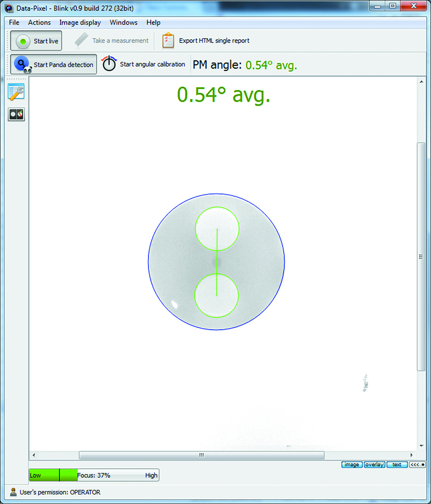Click Start Panda detection button
The image size is (431, 504).
[54, 65]
